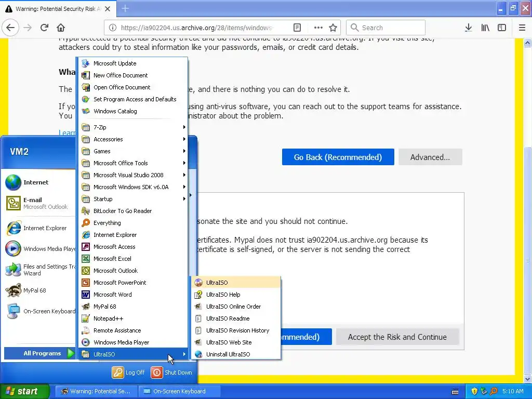This screenshot has height=399, width=532.
Task: Open UltraISO Revision History
Action: click(236, 330)
